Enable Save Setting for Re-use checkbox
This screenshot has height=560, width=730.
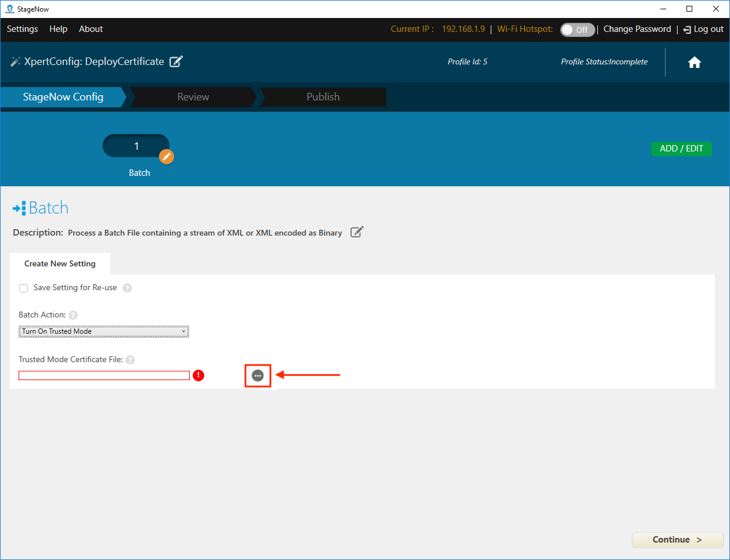click(24, 288)
